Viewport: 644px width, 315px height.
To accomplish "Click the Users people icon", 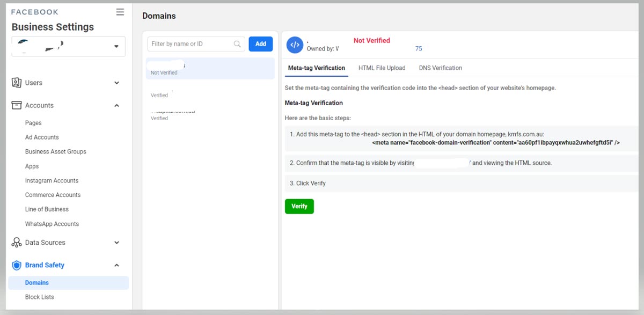I will tap(16, 83).
